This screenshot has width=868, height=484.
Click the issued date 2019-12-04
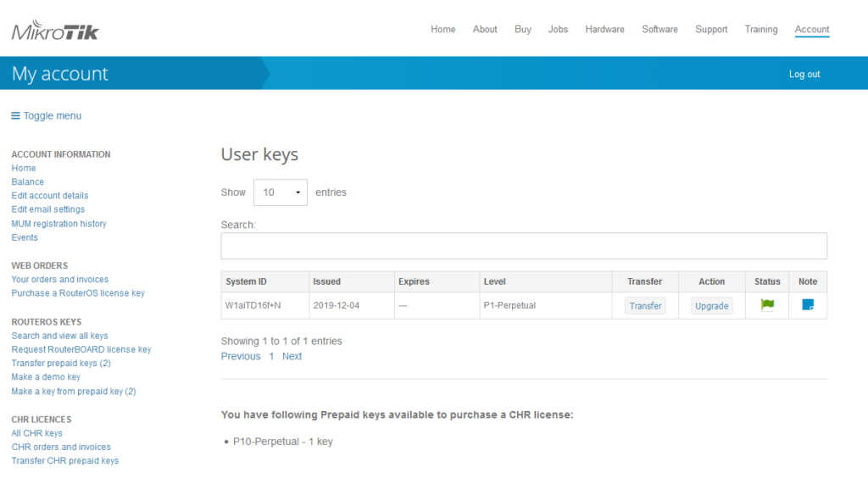[336, 305]
